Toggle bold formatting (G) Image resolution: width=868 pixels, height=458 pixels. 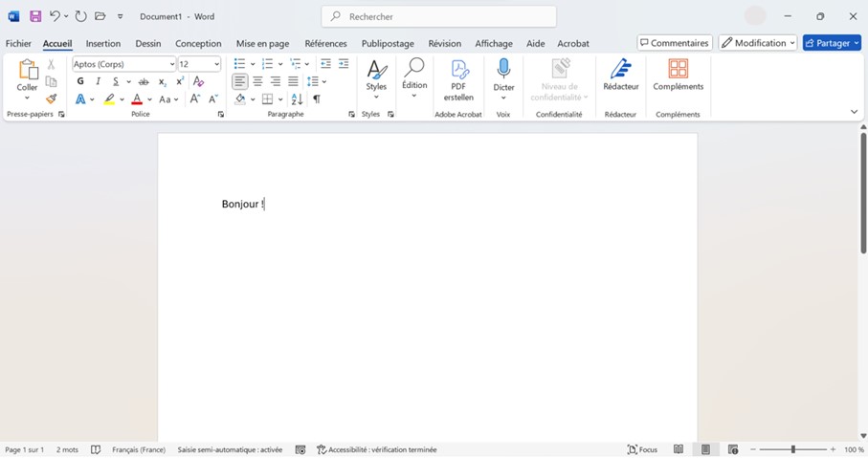click(80, 81)
